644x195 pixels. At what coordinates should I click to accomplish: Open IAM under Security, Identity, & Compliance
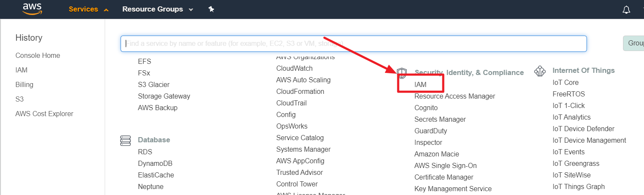coord(420,84)
